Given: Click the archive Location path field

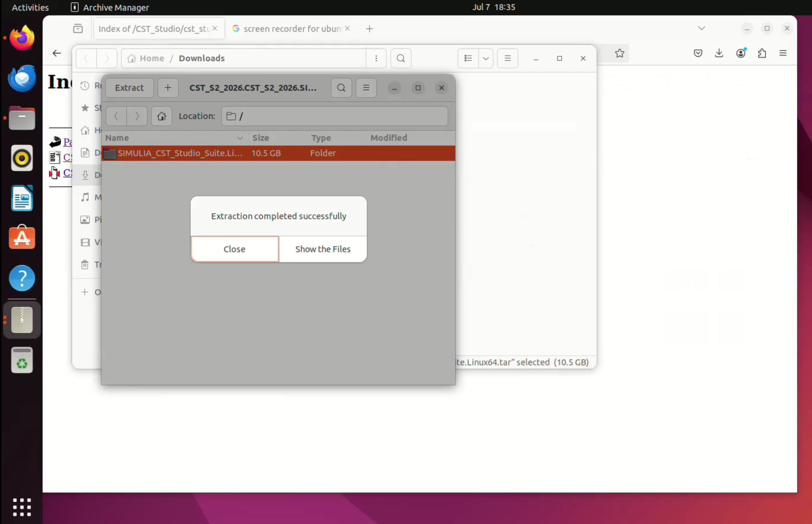Looking at the screenshot, I should point(334,116).
